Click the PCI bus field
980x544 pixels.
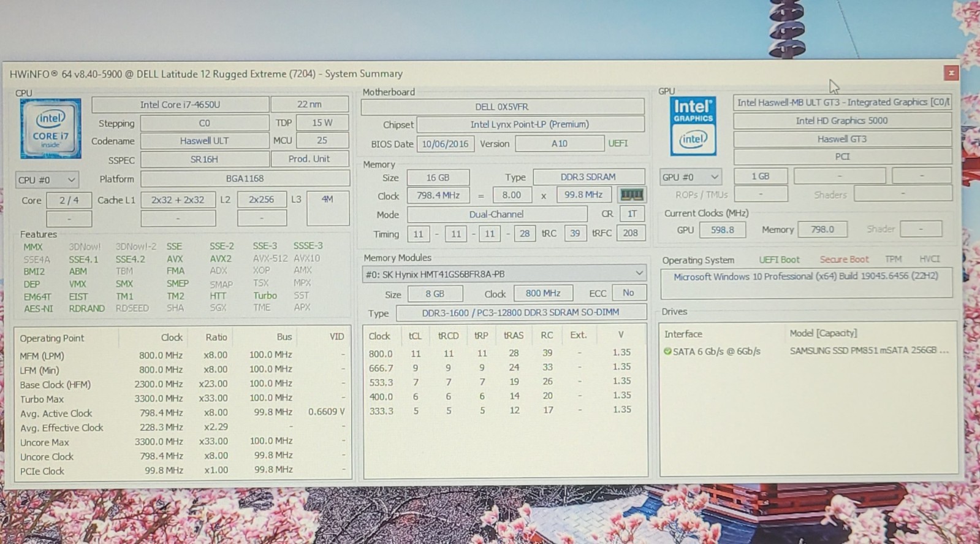pos(843,156)
